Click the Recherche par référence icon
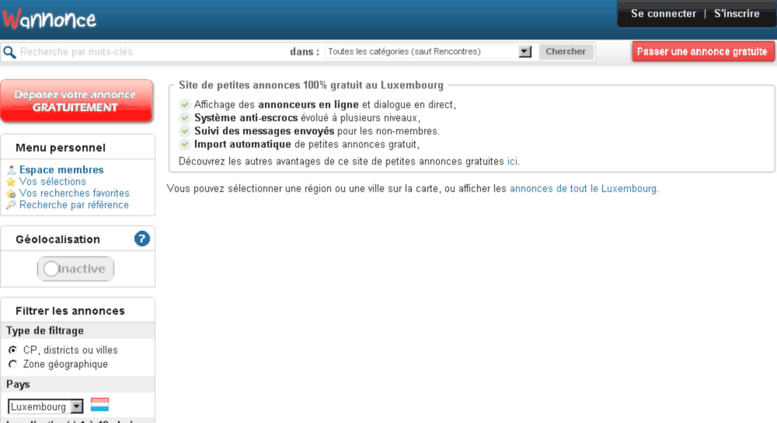The width and height of the screenshot is (777, 423). (11, 205)
